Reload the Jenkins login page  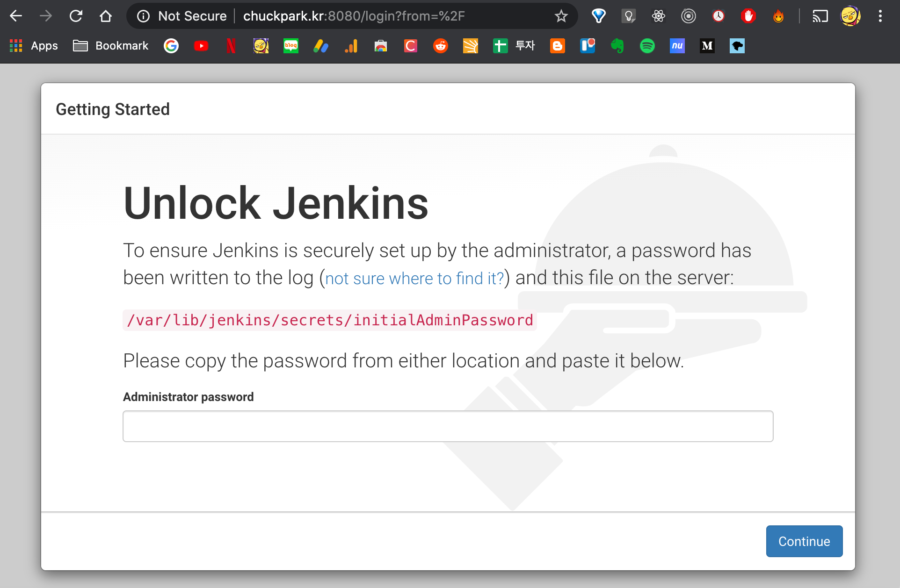pyautogui.click(x=76, y=16)
